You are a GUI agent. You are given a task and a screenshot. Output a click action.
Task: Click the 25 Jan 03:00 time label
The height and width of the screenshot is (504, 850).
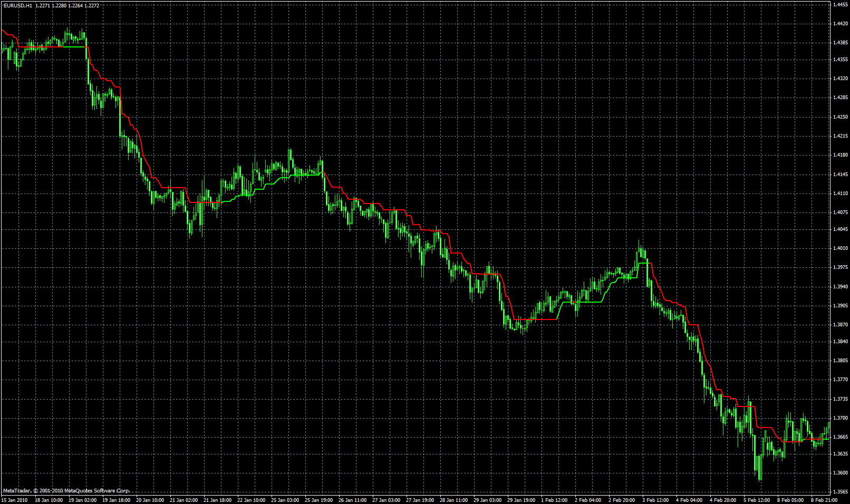coord(285,500)
